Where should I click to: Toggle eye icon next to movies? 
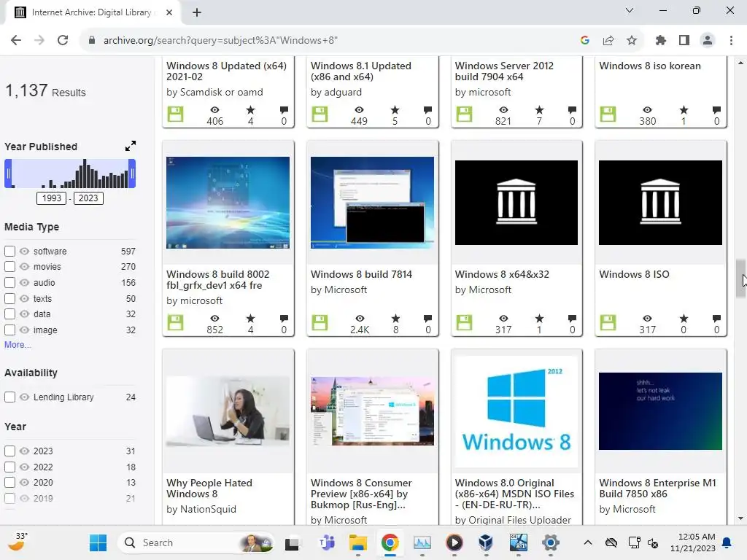24,267
